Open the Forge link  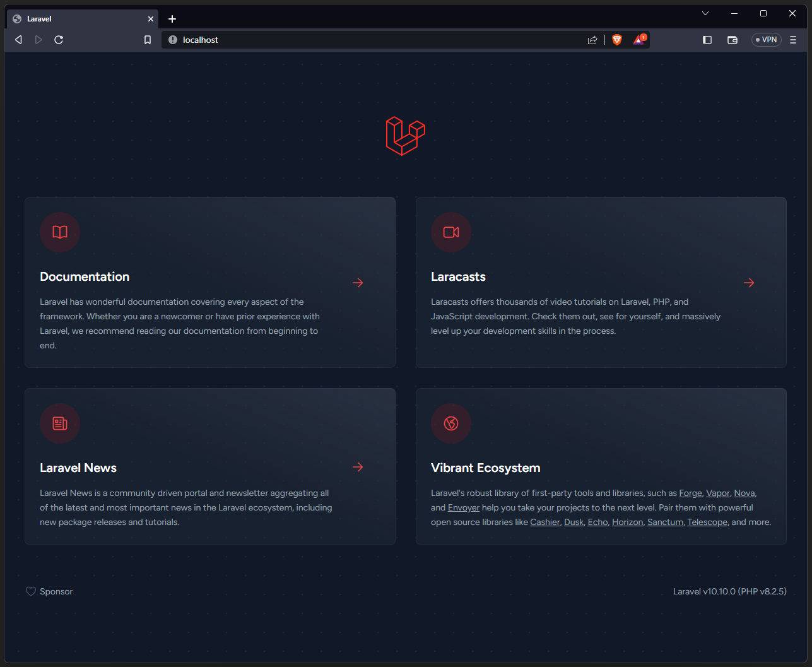point(690,493)
